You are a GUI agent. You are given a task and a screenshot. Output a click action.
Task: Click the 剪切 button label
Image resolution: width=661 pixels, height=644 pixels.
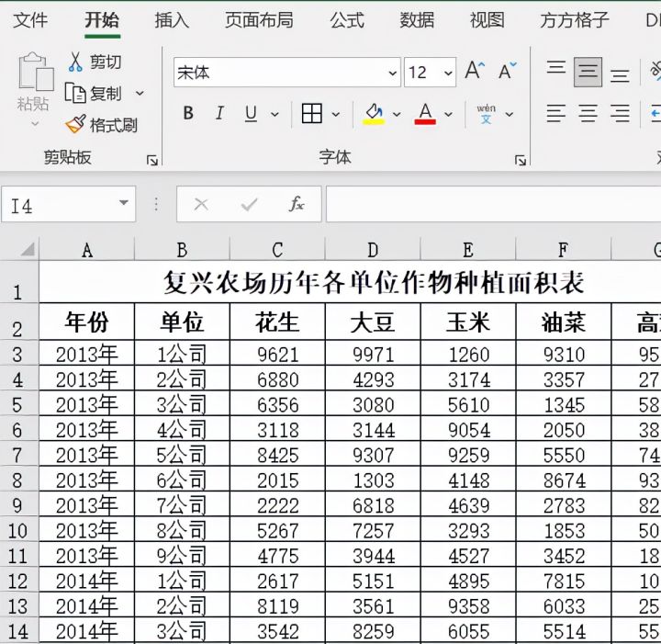tap(106, 62)
